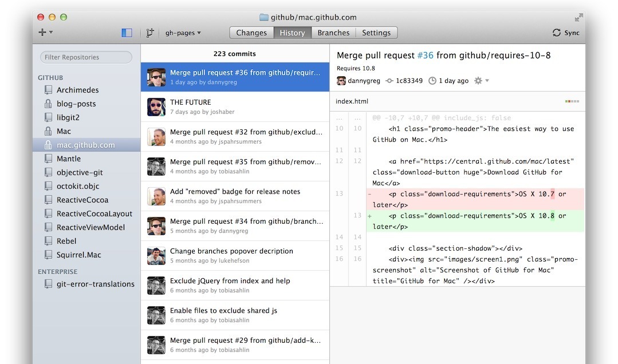The width and height of the screenshot is (618, 364).
Task: Select the Mac private repository lock icon
Action: tap(48, 131)
